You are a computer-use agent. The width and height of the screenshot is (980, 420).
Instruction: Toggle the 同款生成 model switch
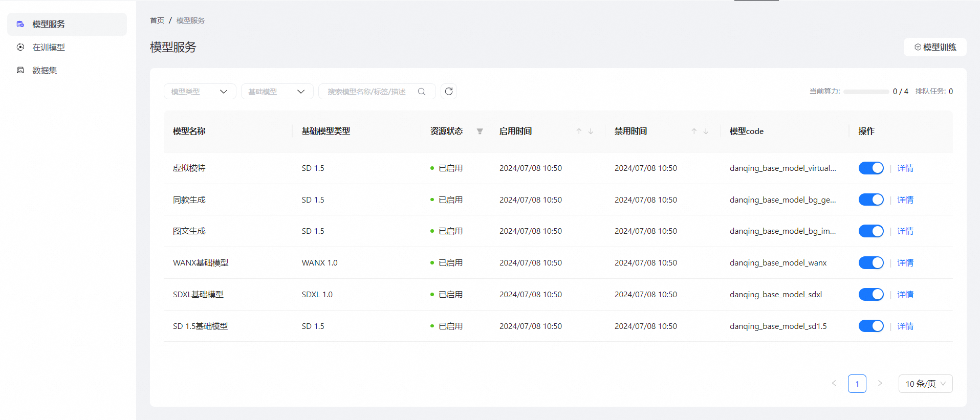871,200
